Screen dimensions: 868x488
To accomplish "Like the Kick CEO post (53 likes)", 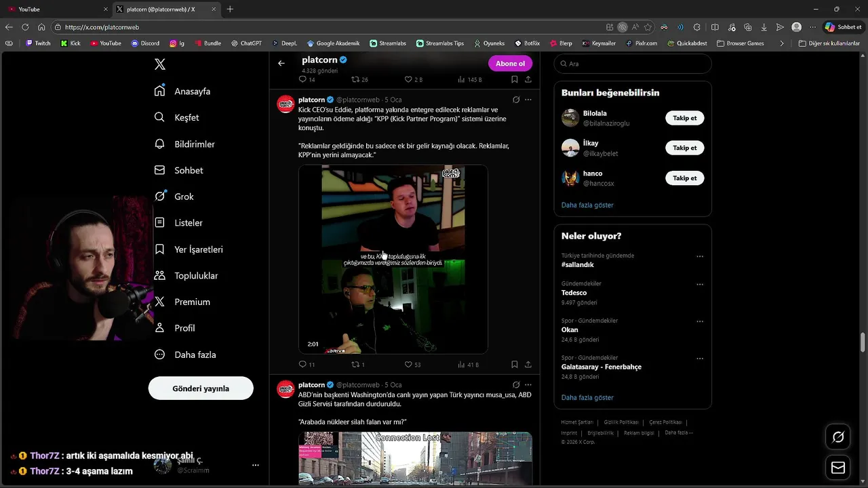I will pos(412,365).
